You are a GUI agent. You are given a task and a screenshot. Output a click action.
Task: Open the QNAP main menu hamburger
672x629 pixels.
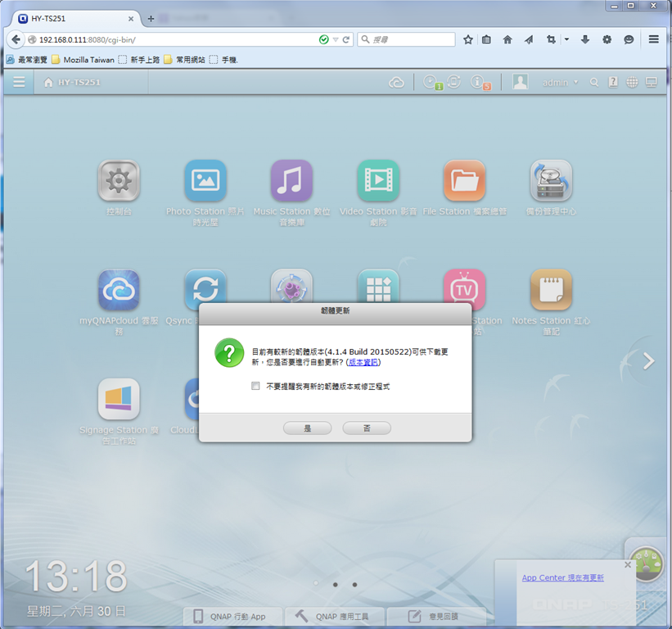pyautogui.click(x=19, y=81)
